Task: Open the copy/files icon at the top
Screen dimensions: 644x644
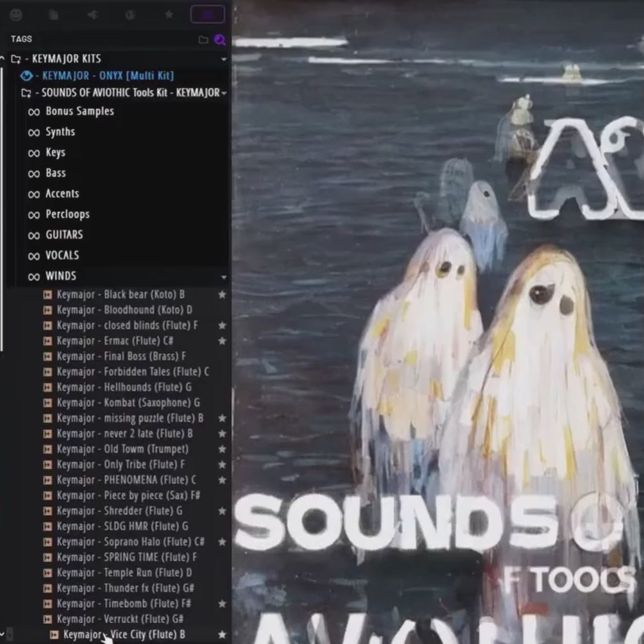Action: tap(53, 14)
